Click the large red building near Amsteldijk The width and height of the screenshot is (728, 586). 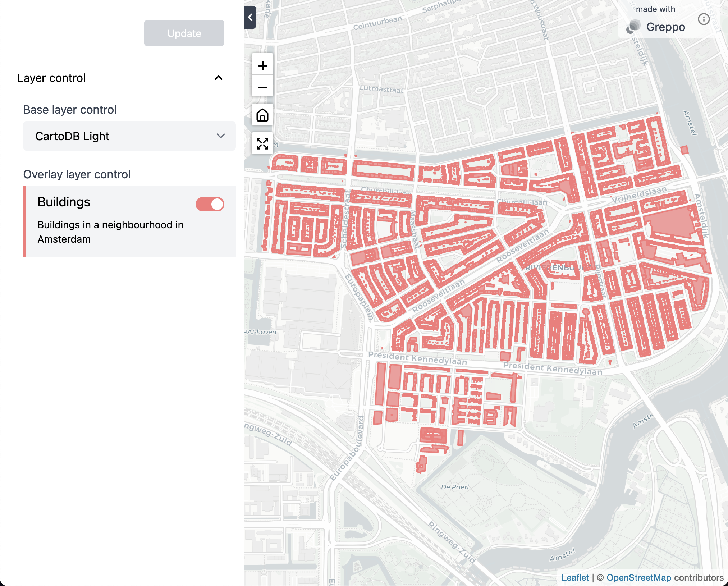coord(670,223)
